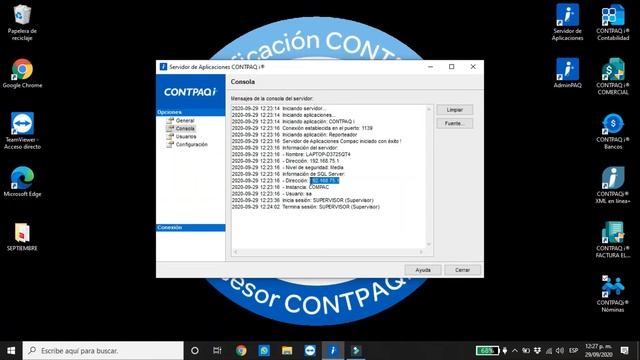Click the 'Nivel de seguridad: Media' line
The height and width of the screenshot is (360, 640).
287,167
